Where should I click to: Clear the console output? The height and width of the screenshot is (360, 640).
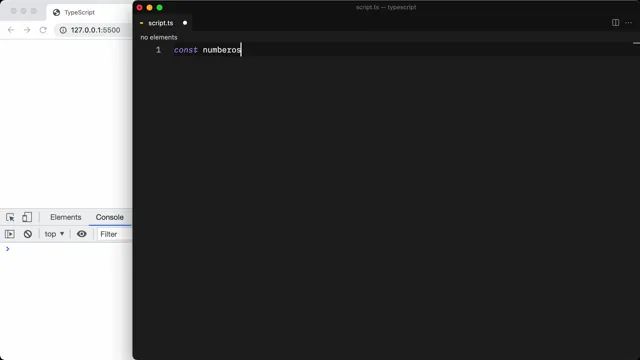pos(28,234)
